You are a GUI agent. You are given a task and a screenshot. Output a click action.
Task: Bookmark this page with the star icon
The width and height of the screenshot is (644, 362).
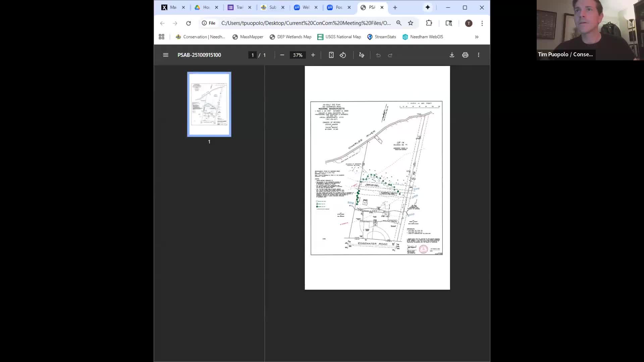(x=411, y=23)
